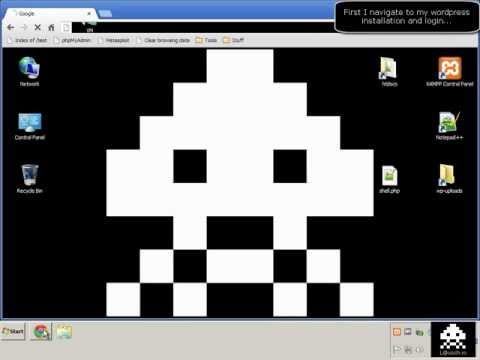480x360 pixels.
Task: Click the flag icon in the system tray
Action: click(x=397, y=350)
